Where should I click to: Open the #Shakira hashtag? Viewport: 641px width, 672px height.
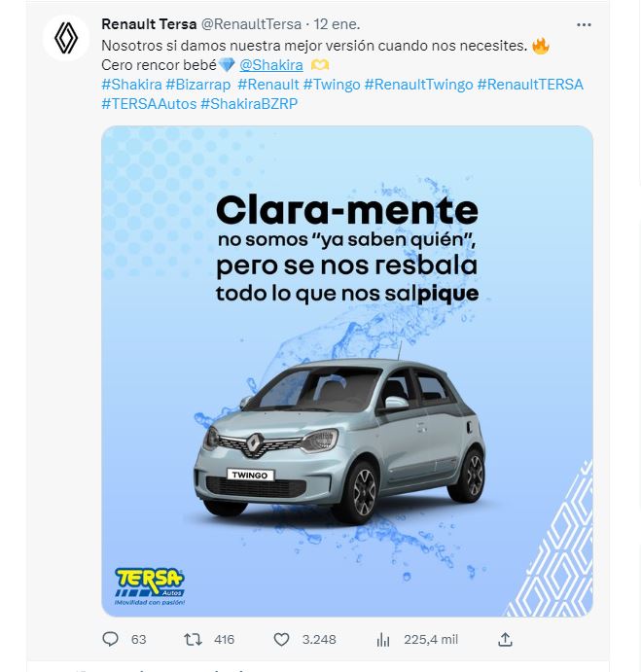pos(131,85)
